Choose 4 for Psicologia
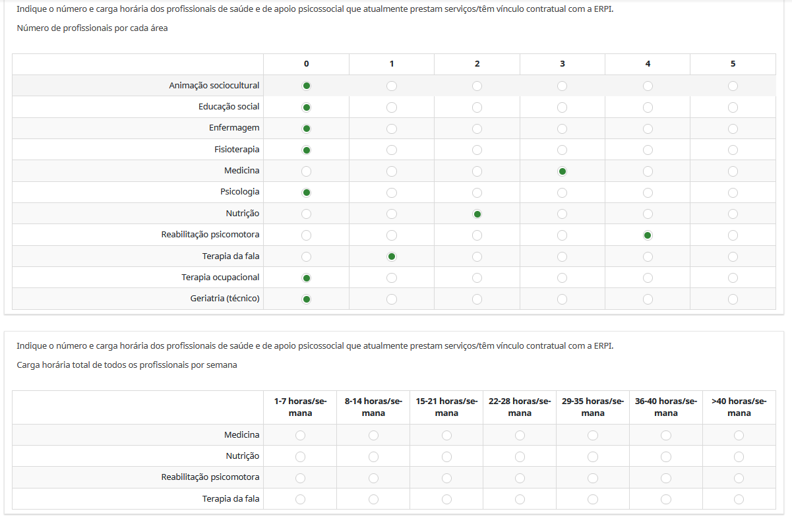The image size is (792, 532). coord(648,192)
